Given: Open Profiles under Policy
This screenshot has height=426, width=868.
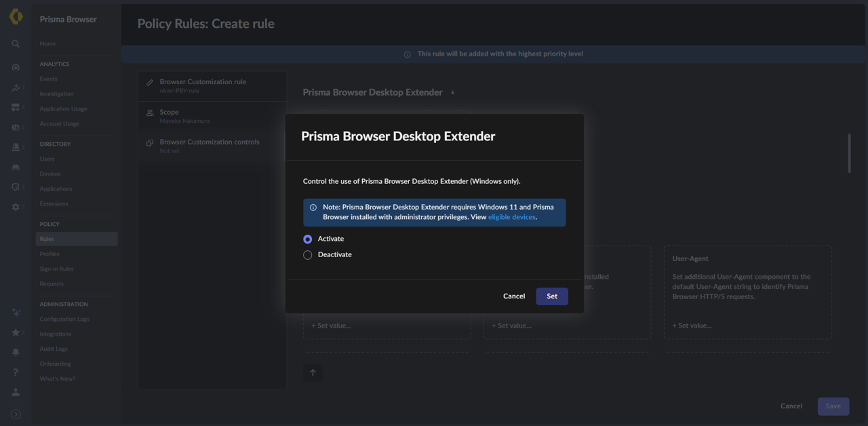Looking at the screenshot, I should coord(50,254).
